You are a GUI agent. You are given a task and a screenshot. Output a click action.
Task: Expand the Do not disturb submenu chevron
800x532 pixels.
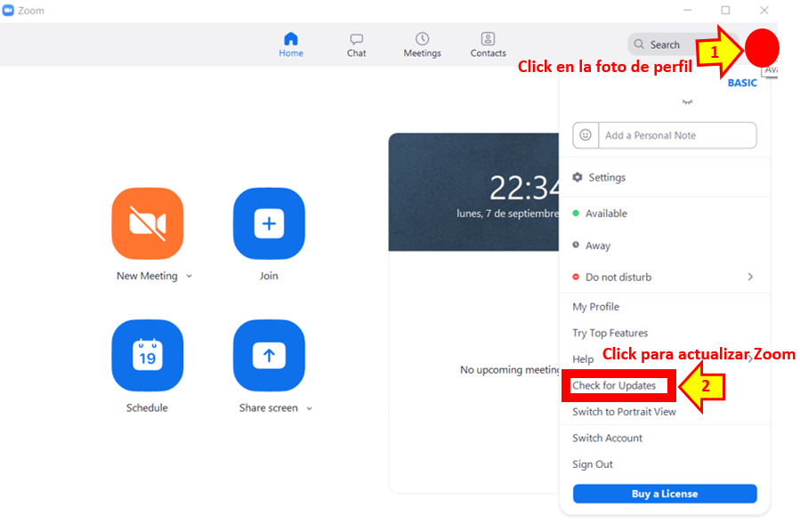750,277
